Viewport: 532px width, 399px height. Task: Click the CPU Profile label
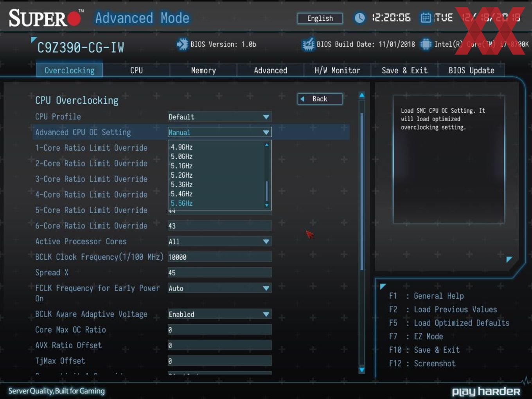pos(58,117)
